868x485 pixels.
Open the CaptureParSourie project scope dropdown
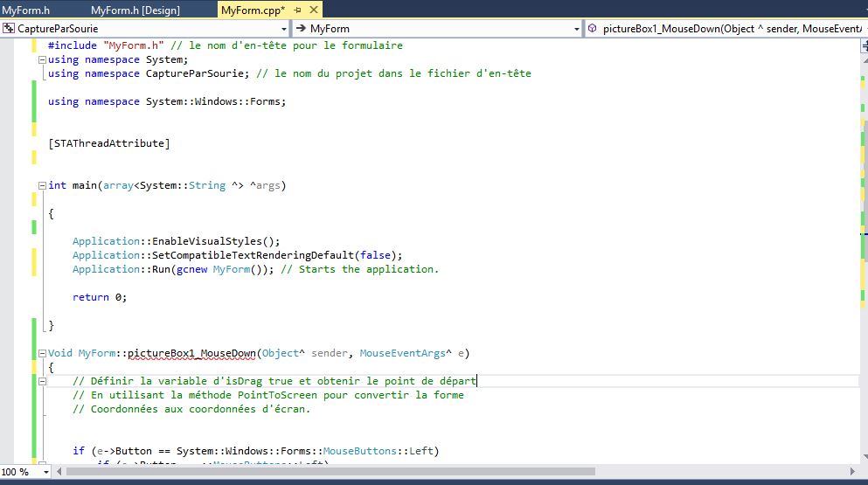pyautogui.click(x=284, y=29)
